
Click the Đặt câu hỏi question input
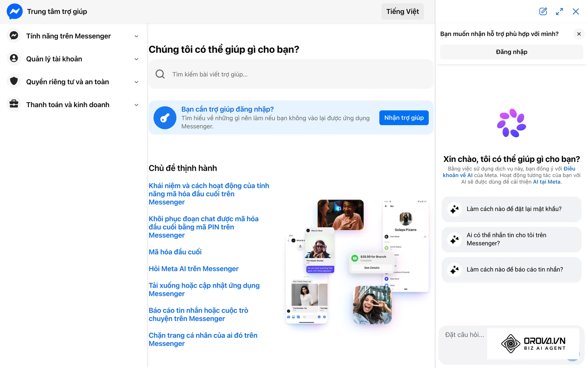465,335
